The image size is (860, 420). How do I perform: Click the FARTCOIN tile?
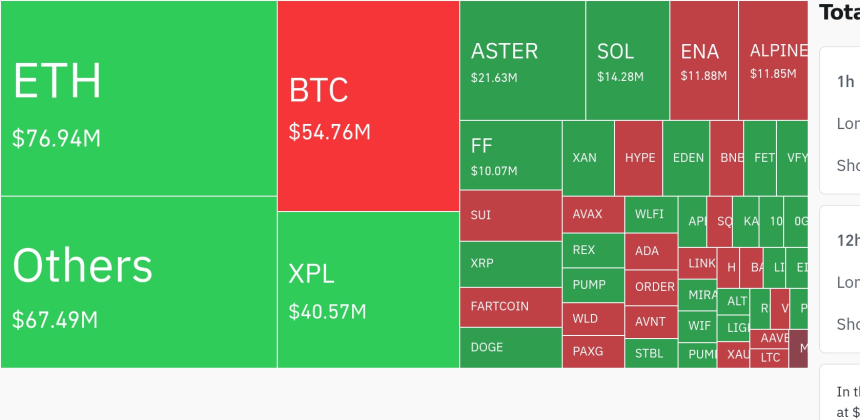pos(510,307)
